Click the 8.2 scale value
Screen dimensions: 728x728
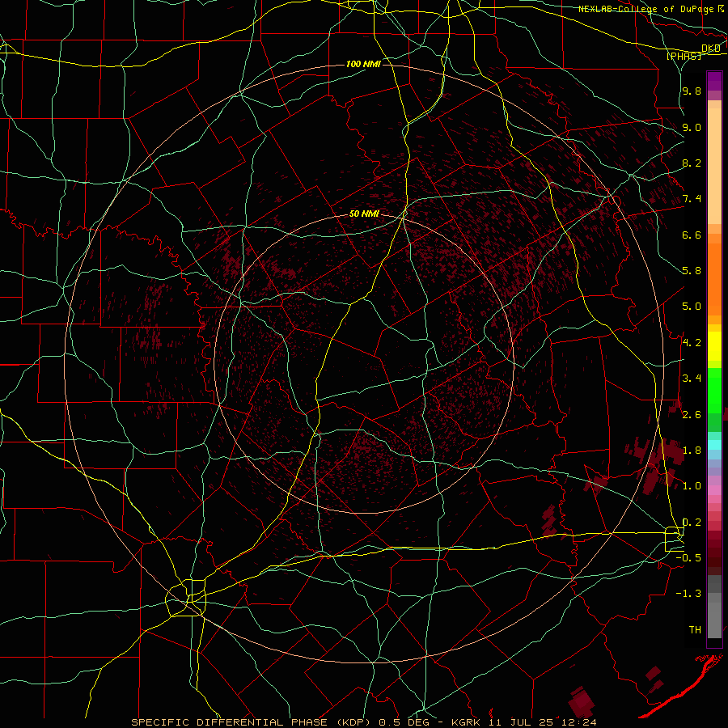692,163
